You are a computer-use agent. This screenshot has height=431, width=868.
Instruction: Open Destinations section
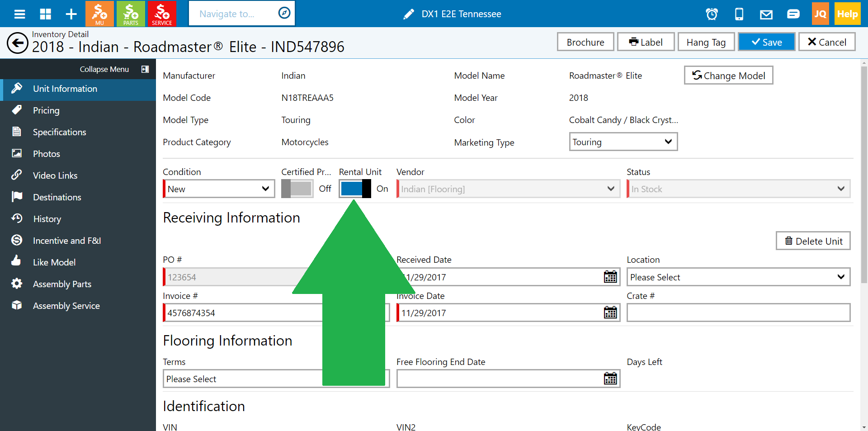[x=78, y=197]
